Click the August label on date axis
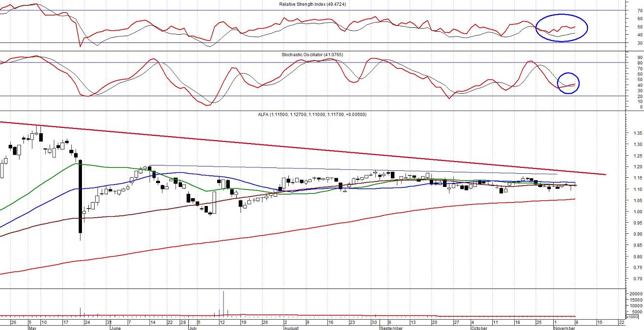The width and height of the screenshot is (644, 330). 291,328
